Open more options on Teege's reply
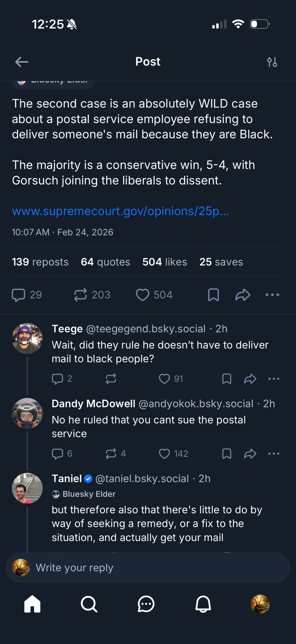The height and width of the screenshot is (644, 296). pos(274,379)
